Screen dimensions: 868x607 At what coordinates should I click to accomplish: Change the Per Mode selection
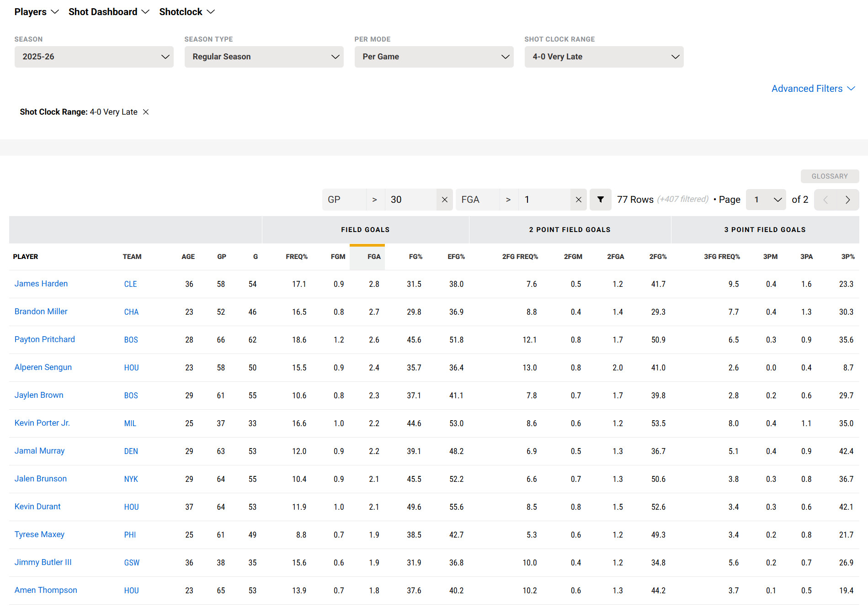pos(434,57)
